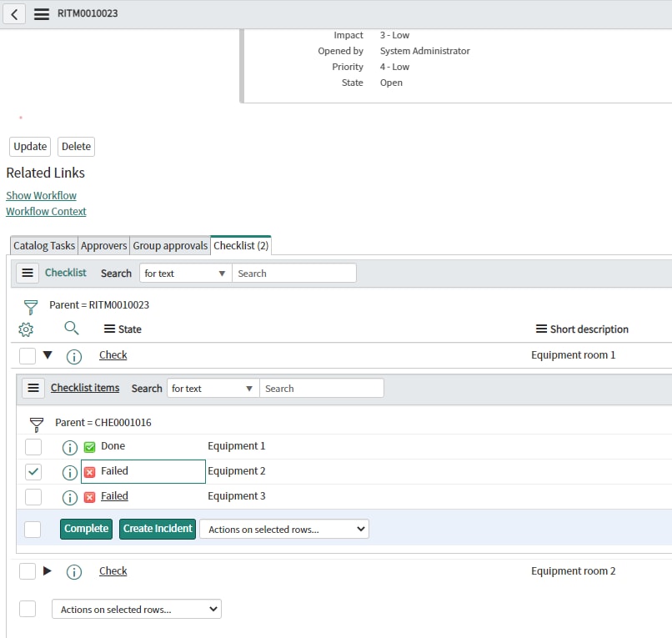The height and width of the screenshot is (638, 672).
Task: Open the Check link for Equipment room 2
Action: [x=113, y=571]
